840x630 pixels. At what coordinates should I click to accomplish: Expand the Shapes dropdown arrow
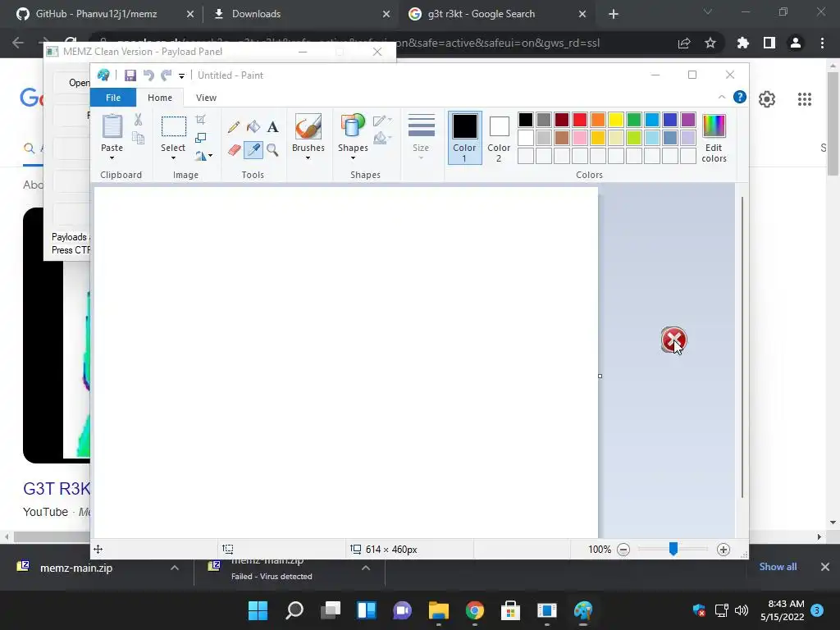353,158
